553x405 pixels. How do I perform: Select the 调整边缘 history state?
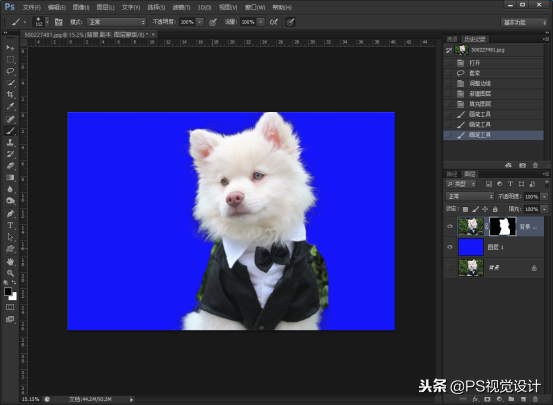point(493,84)
